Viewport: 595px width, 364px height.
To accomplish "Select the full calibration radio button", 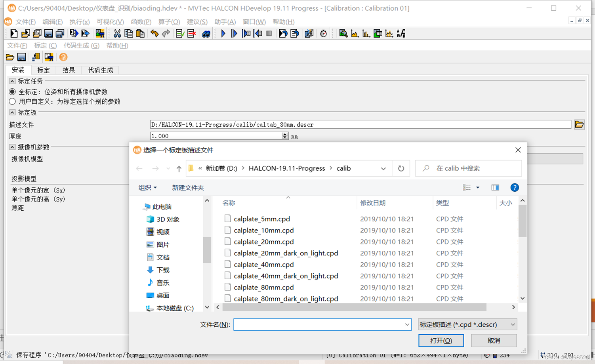I will coord(12,91).
